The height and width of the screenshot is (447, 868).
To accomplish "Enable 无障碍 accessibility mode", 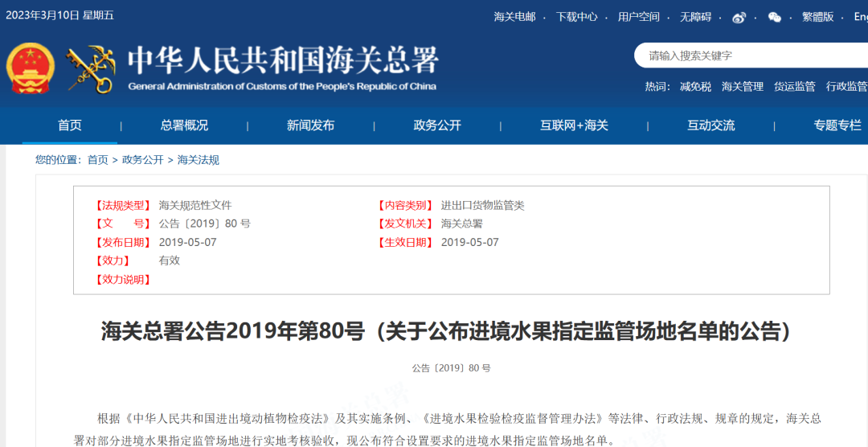I will [695, 17].
